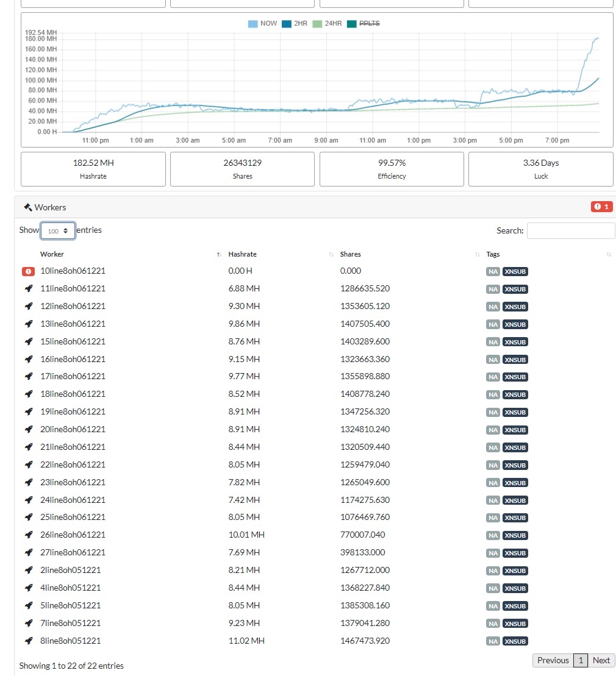Viewport: 616px width, 676px height.
Task: Click the red alert icon for 10line8oh061221
Action: point(28,272)
